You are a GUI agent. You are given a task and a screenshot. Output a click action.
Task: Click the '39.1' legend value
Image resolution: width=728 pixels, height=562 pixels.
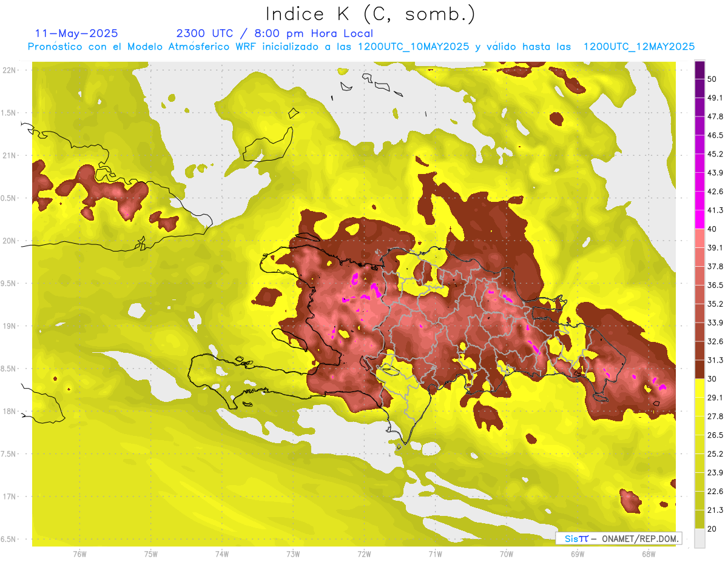point(715,247)
